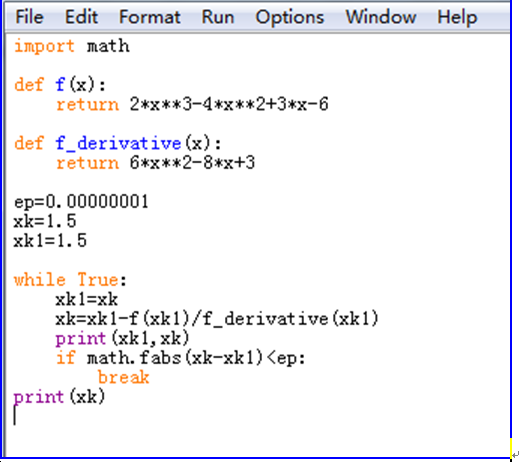The image size is (519, 463).
Task: Open the Options menu
Action: [x=290, y=17]
